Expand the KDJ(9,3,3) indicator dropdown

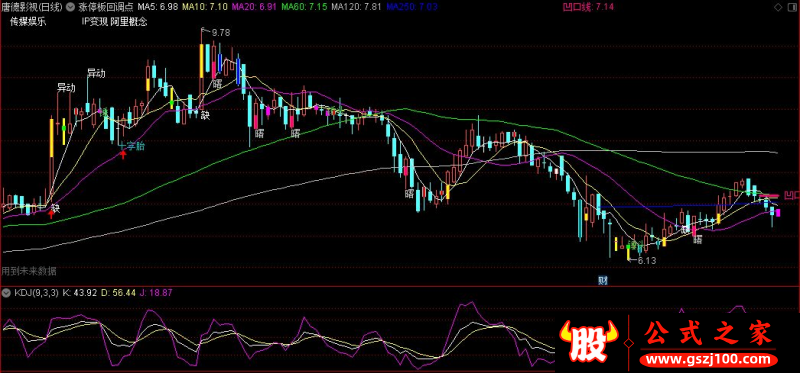click(7, 293)
